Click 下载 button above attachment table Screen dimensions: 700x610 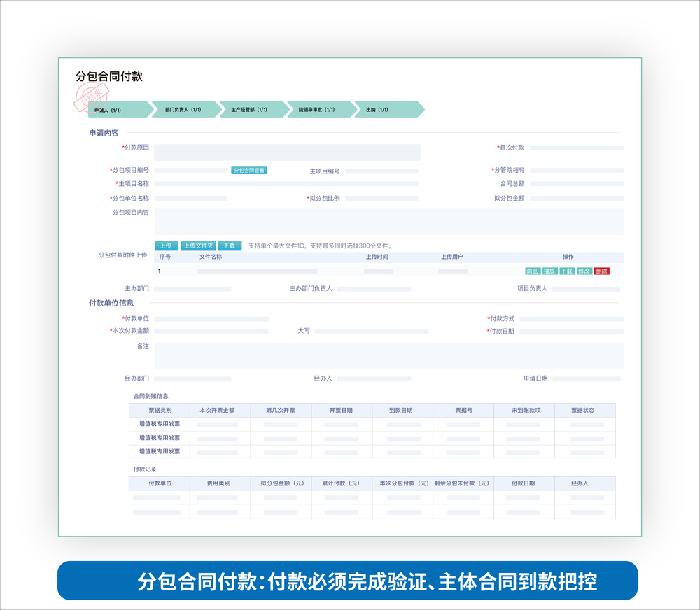[230, 246]
